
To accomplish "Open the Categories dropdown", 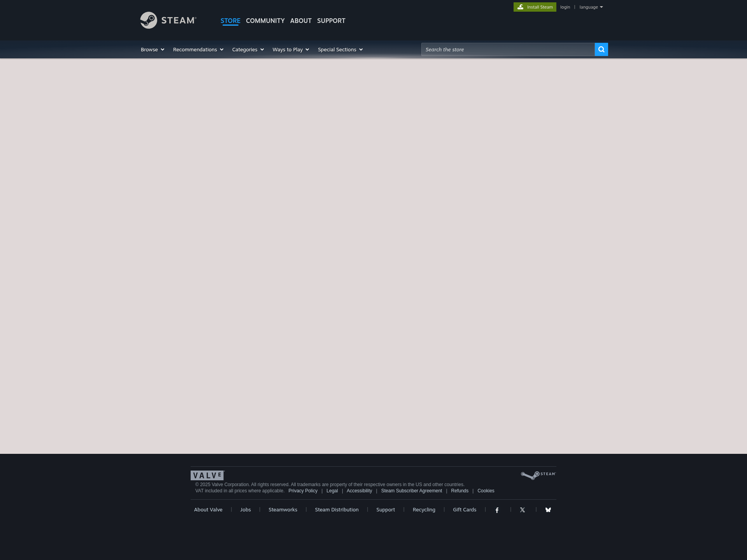I will pyautogui.click(x=248, y=49).
